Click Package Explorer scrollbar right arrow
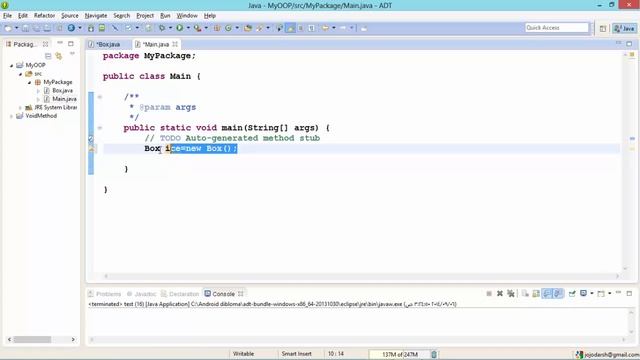This screenshot has height=360, width=640. tap(73, 340)
